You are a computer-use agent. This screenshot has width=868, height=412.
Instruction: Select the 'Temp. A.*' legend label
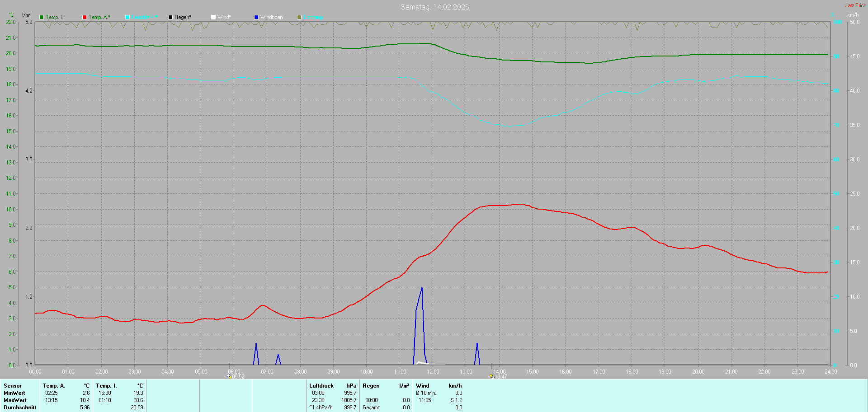click(99, 17)
